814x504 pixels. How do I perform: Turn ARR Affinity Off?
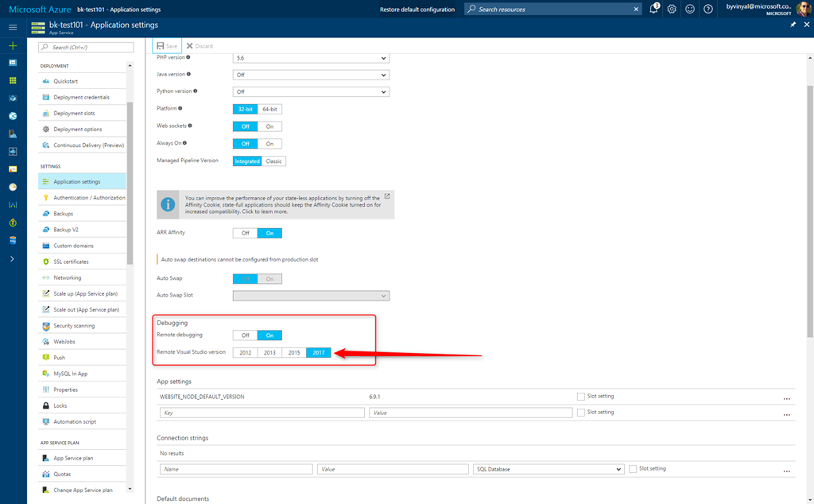pos(245,233)
